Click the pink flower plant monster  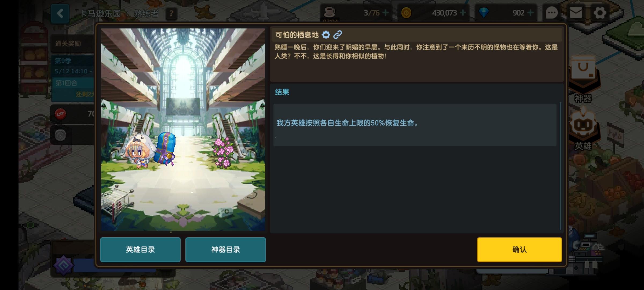[223, 152]
